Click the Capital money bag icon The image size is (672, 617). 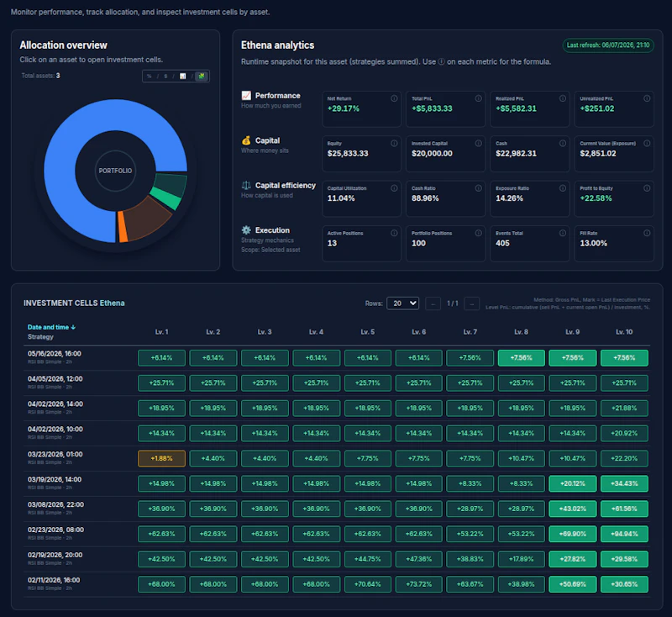pos(246,140)
